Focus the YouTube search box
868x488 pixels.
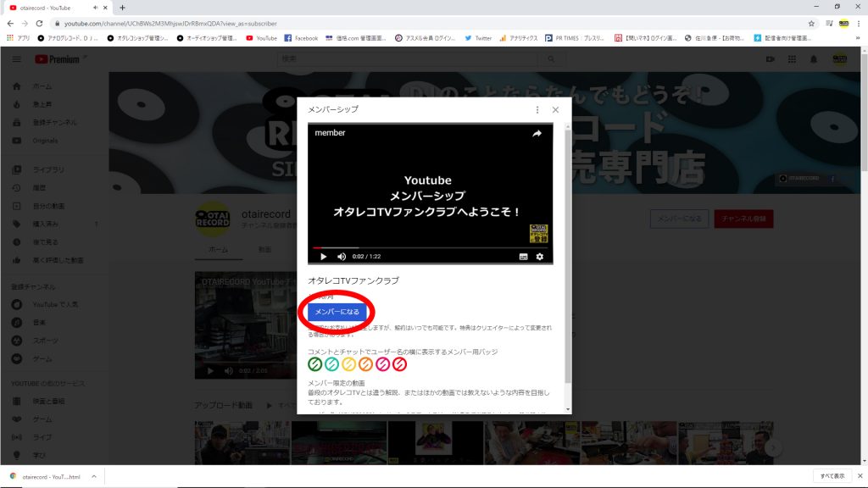[x=407, y=58]
